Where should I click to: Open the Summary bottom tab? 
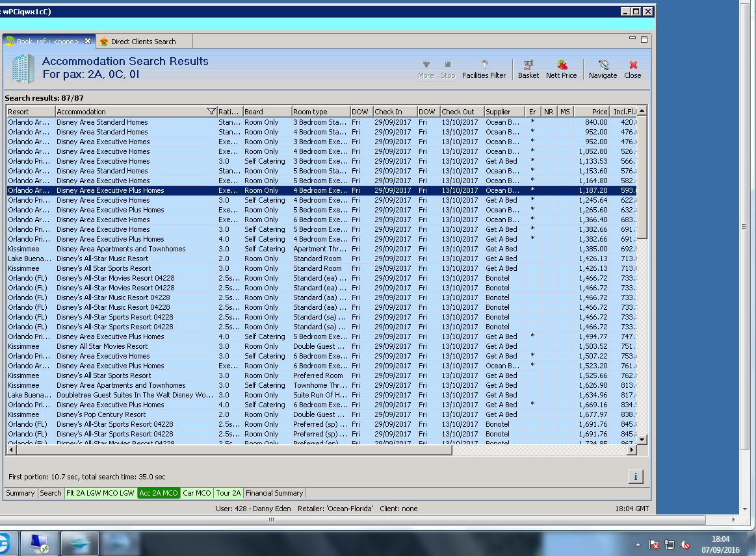[x=20, y=493]
